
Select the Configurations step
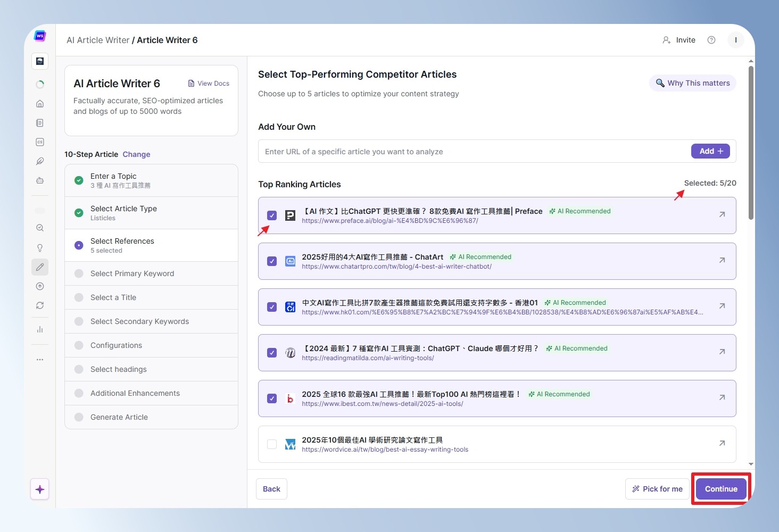[x=151, y=345]
